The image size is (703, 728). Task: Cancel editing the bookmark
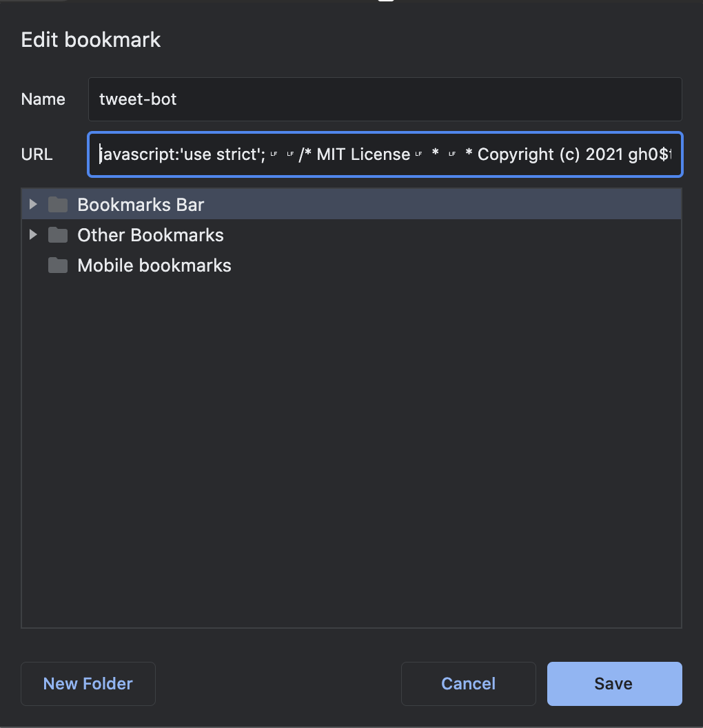468,683
